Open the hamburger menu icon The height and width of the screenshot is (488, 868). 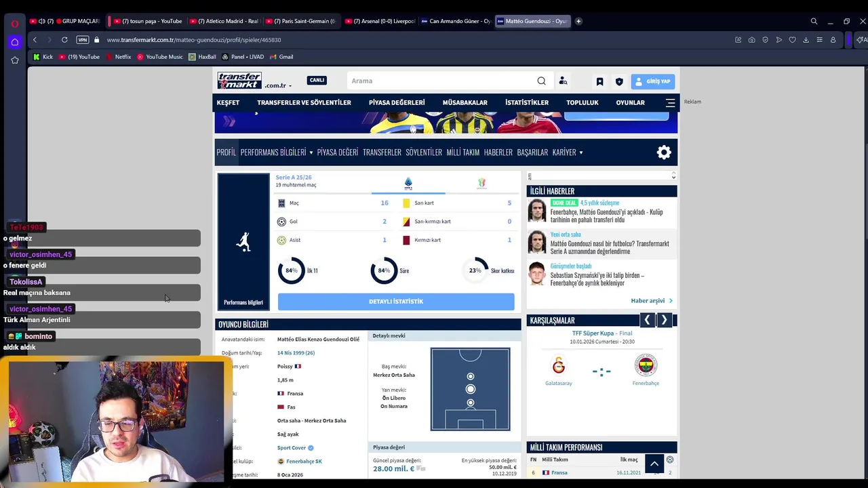tap(670, 102)
